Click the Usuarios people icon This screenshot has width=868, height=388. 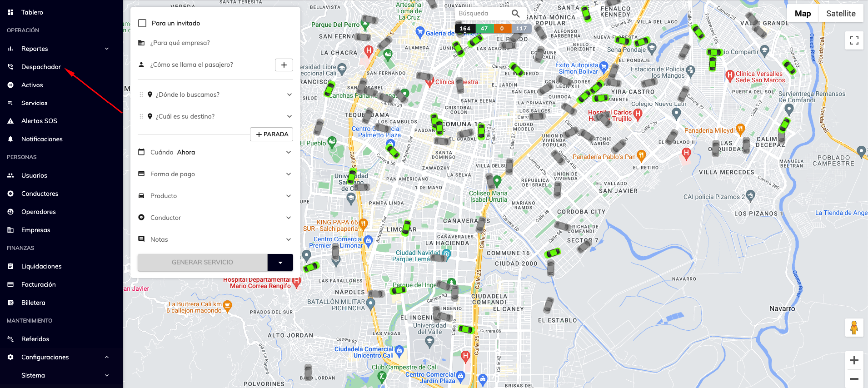tap(10, 175)
